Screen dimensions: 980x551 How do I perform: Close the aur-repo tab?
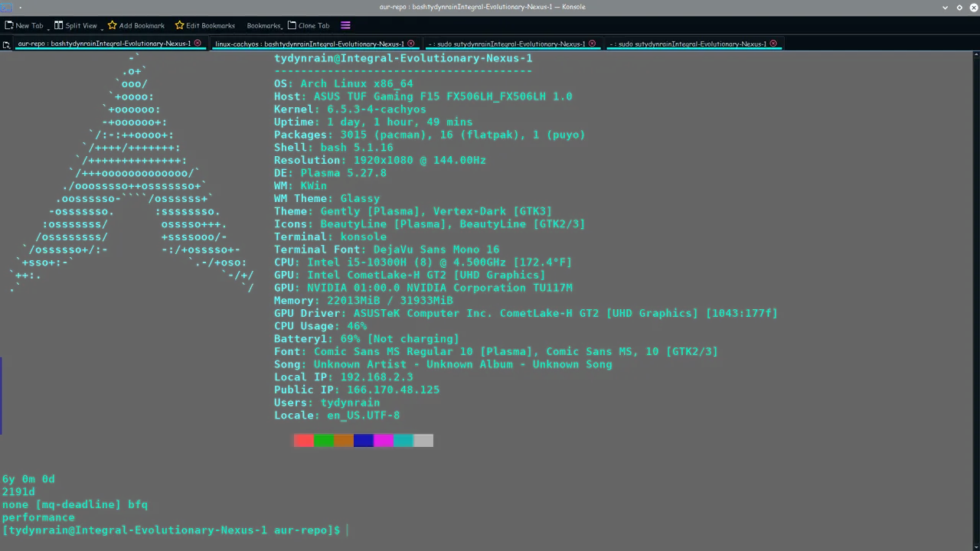pyautogui.click(x=198, y=44)
